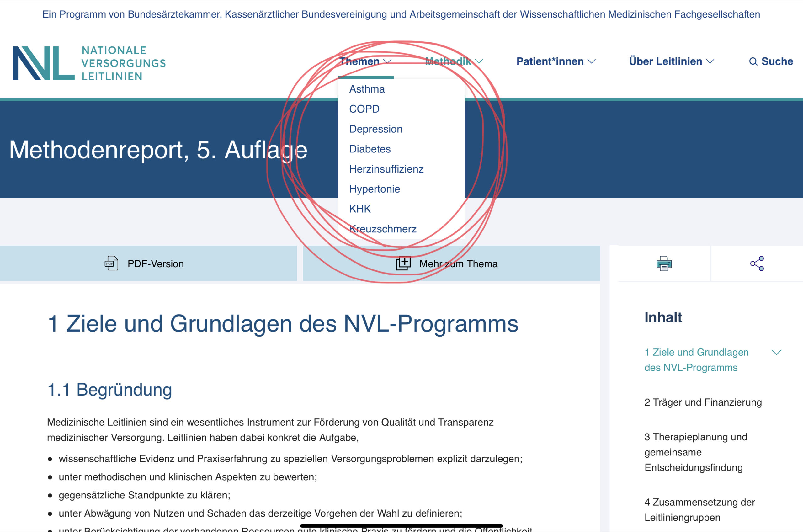Select COPD from the Themen menu
Image resolution: width=803 pixels, height=532 pixels.
(x=364, y=109)
